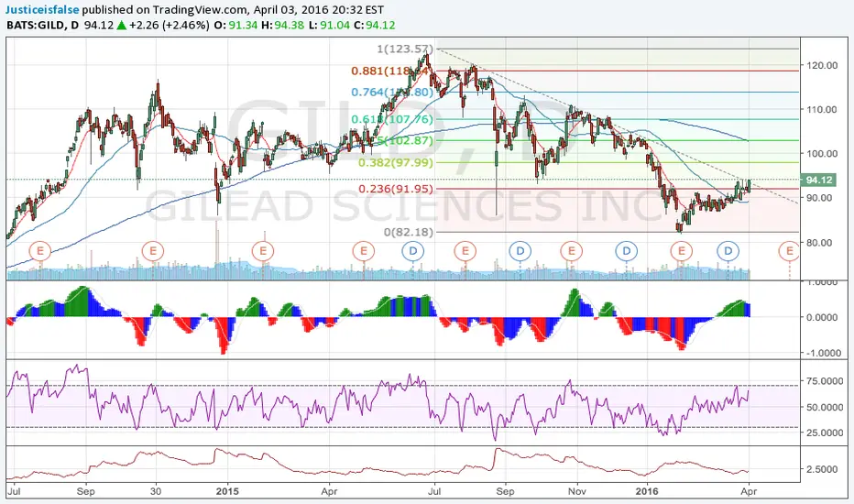854x504 pixels.
Task: Click the earnings E marker dated July 2014
Action: click(x=39, y=251)
